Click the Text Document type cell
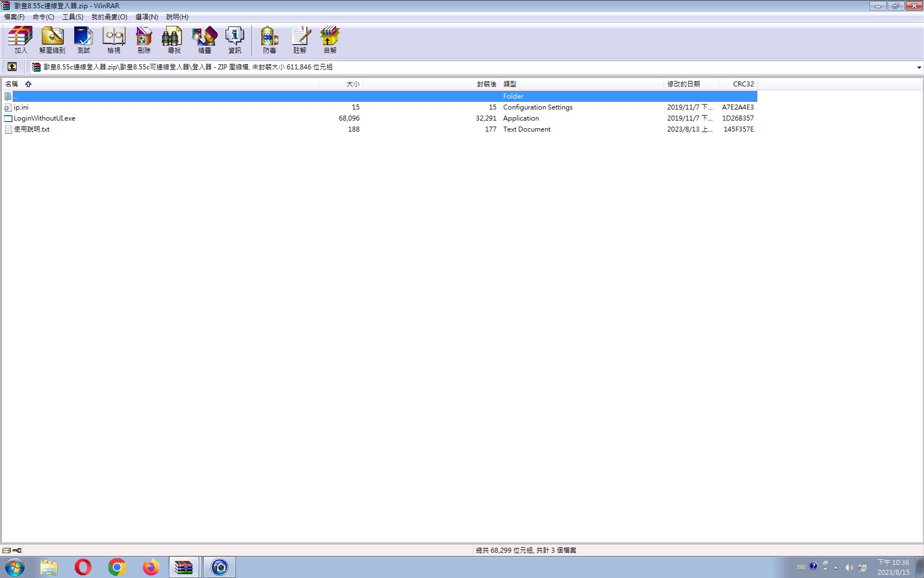The height and width of the screenshot is (578, 924). click(x=527, y=129)
